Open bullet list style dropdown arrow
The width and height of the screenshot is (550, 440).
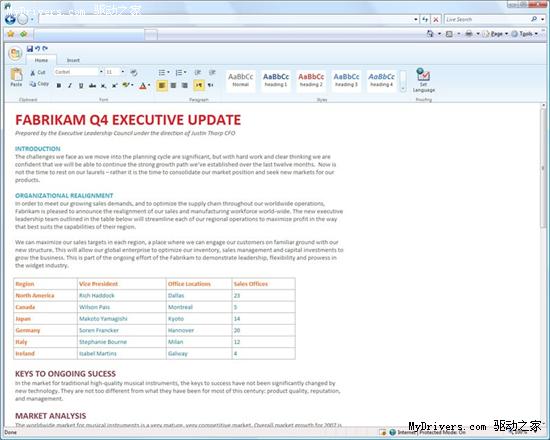168,73
